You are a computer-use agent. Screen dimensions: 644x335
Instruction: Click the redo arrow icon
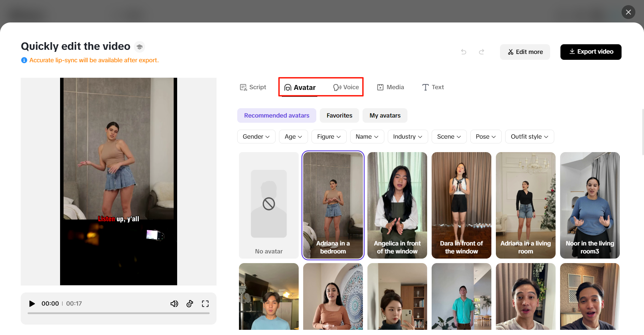tap(481, 52)
